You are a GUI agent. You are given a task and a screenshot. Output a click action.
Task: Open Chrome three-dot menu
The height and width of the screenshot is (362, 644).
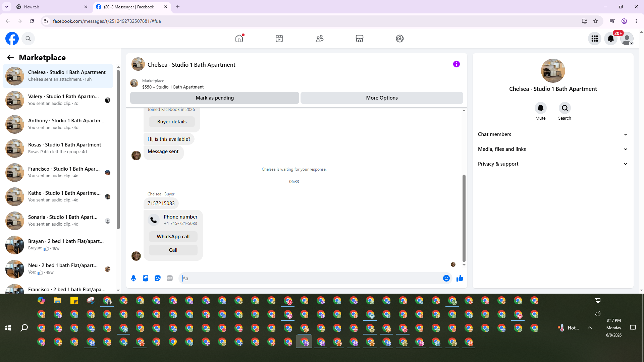point(636,21)
